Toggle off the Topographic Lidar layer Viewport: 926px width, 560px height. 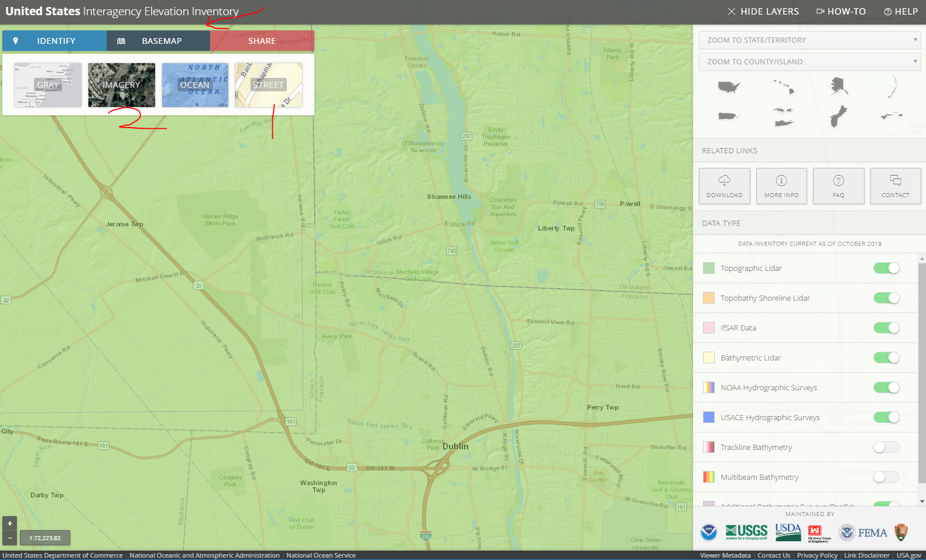886,268
